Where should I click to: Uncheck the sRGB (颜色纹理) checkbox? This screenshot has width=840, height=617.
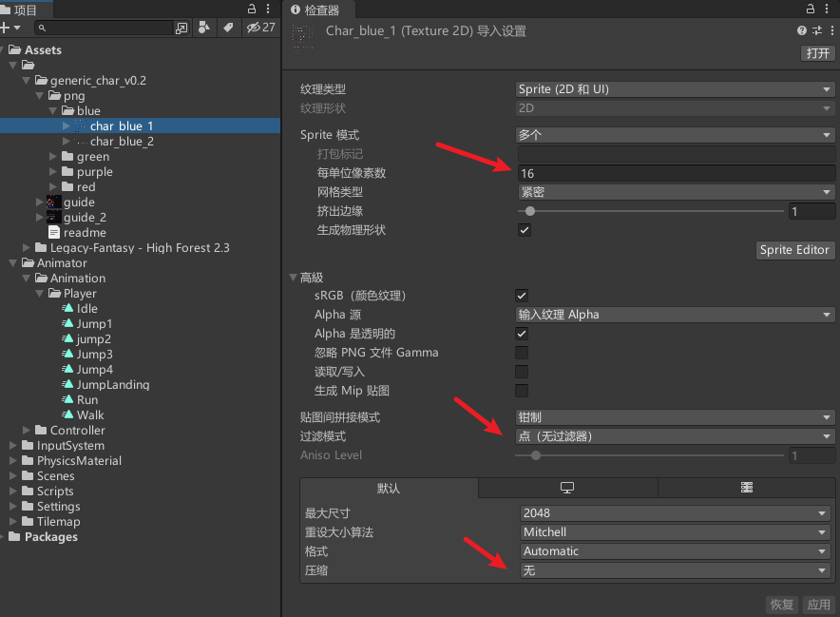(x=523, y=295)
